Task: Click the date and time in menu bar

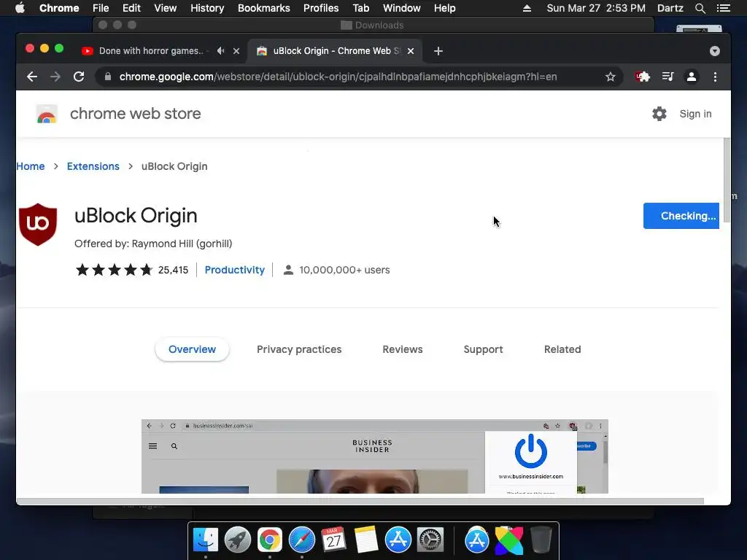Action: click(x=596, y=8)
